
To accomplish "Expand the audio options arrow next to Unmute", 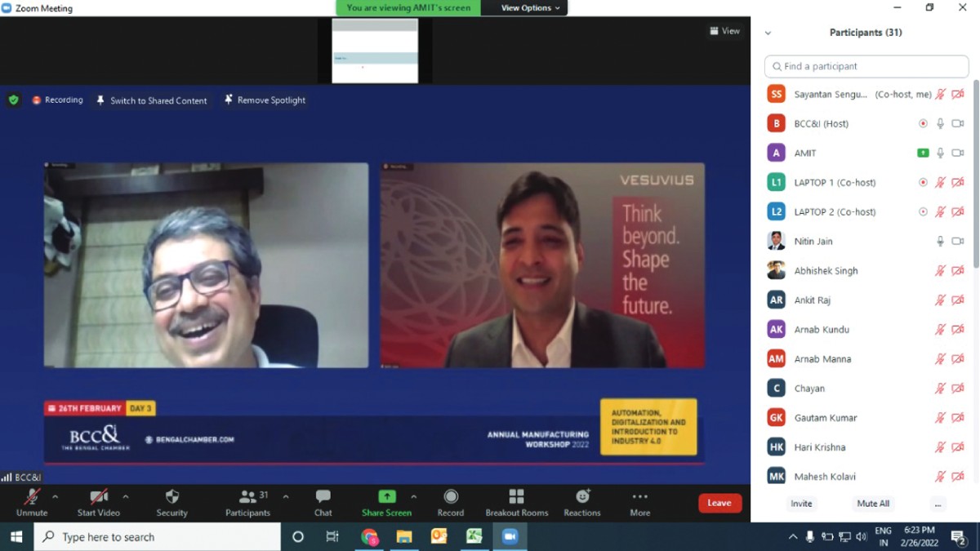I will tap(56, 496).
